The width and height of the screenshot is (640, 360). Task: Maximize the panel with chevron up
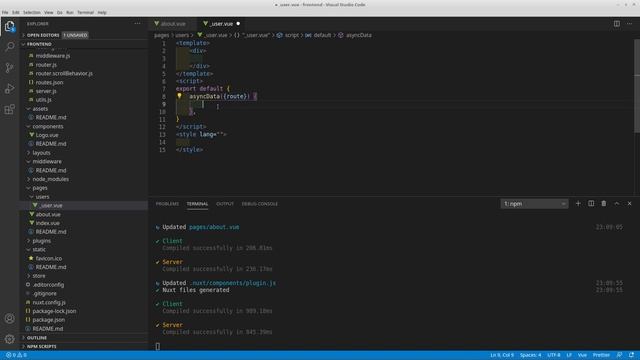tap(617, 203)
